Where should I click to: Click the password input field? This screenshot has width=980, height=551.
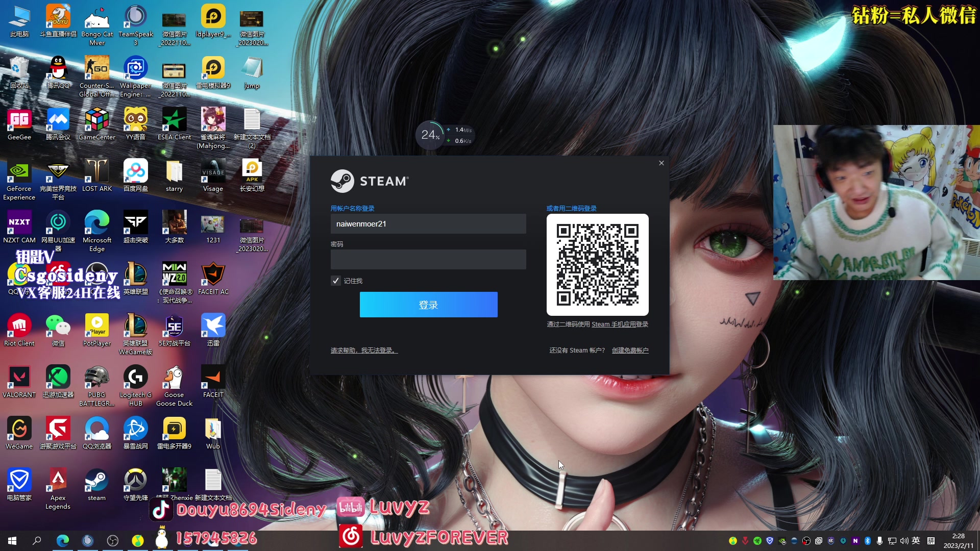pyautogui.click(x=428, y=260)
